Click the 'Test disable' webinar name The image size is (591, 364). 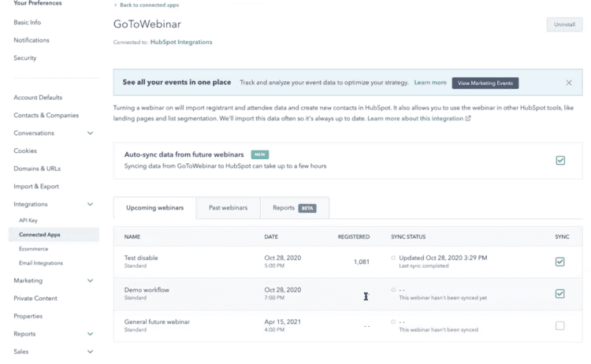[141, 258]
